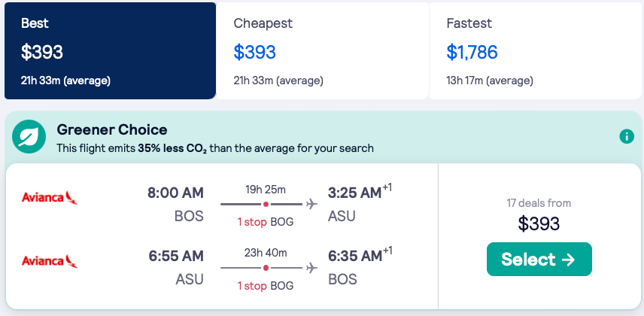Click the Avianca logo on the return flight
644x316 pixels.
[50, 261]
